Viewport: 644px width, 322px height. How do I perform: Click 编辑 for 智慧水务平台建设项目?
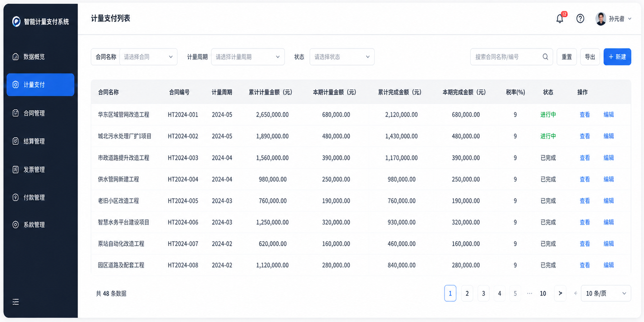pyautogui.click(x=609, y=222)
